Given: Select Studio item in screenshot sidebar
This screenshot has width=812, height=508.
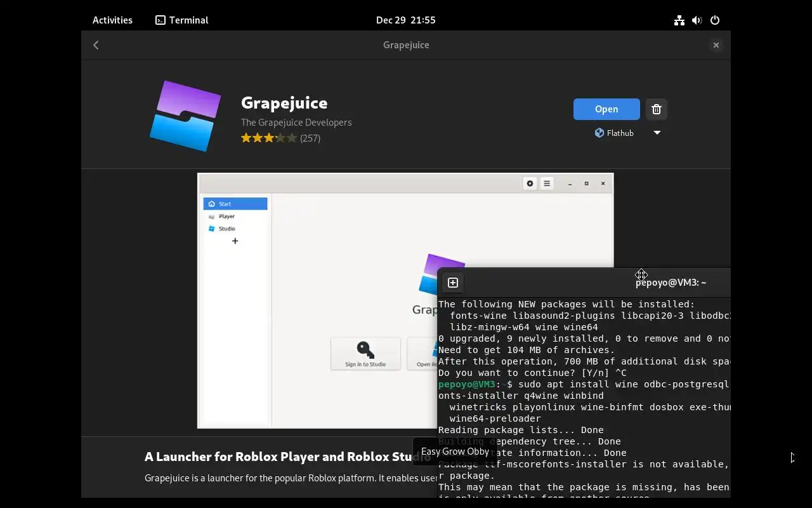Looking at the screenshot, I should [x=235, y=229].
